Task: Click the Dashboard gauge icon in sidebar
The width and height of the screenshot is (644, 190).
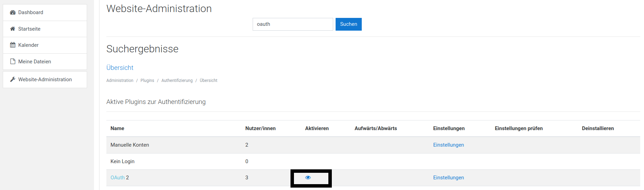Action: coord(13,12)
